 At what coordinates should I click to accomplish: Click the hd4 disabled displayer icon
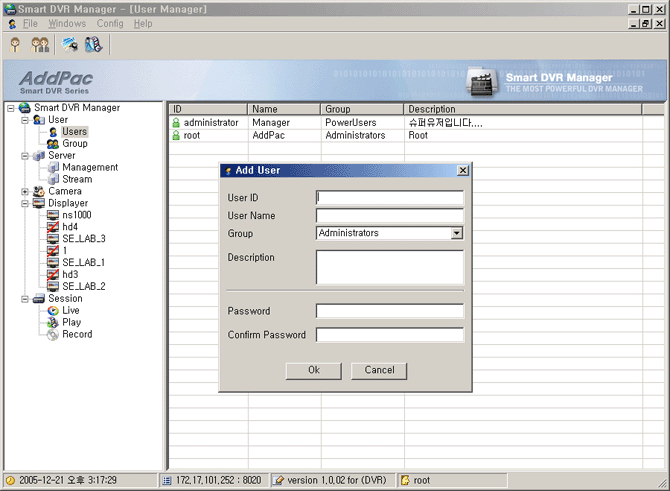tap(53, 227)
